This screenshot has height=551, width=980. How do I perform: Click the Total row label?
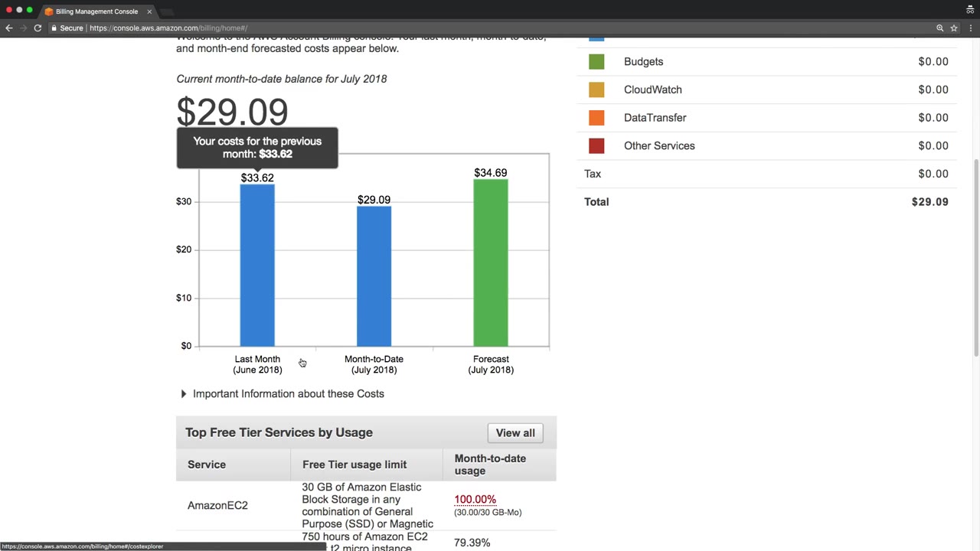click(x=596, y=202)
